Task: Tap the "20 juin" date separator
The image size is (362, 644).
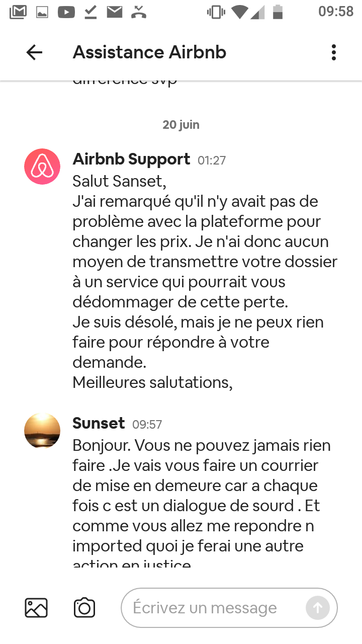Action: (181, 125)
